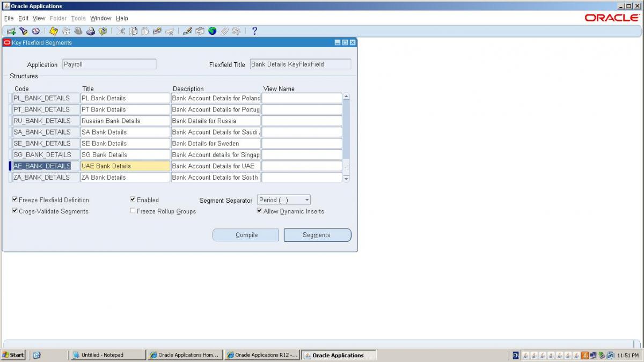This screenshot has width=644, height=362.
Task: Click the Find flashlight icon
Action: pyautogui.click(x=23, y=31)
